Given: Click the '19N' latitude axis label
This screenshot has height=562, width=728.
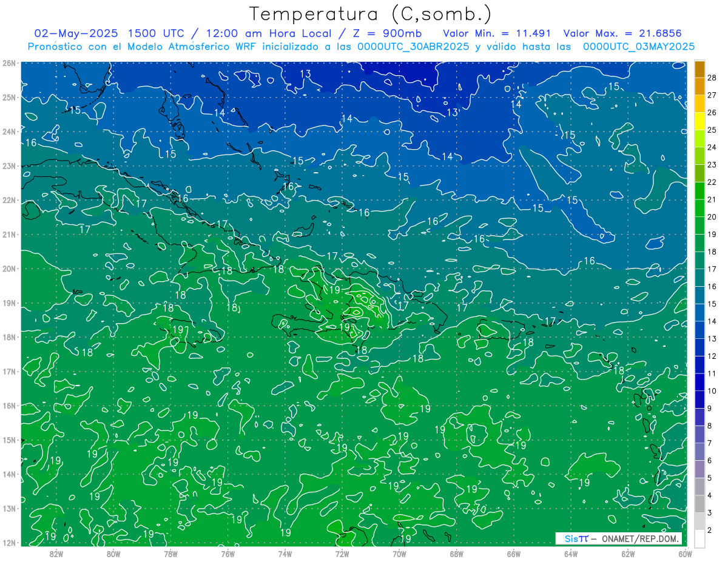Looking at the screenshot, I should pos(8,303).
